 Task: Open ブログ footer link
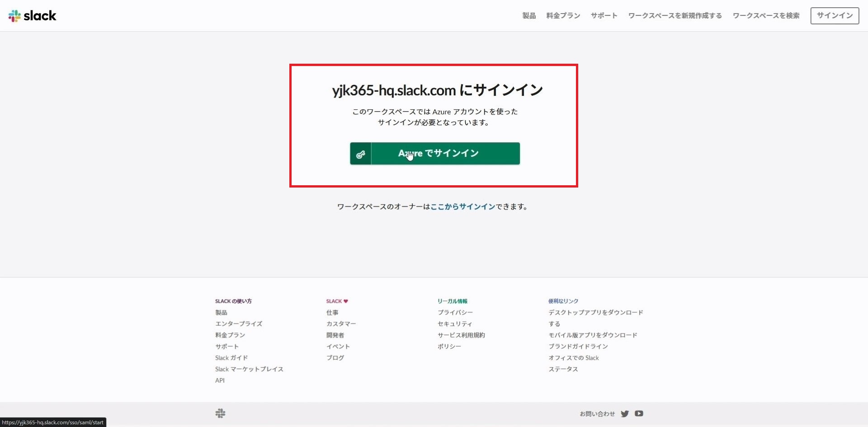pyautogui.click(x=335, y=357)
